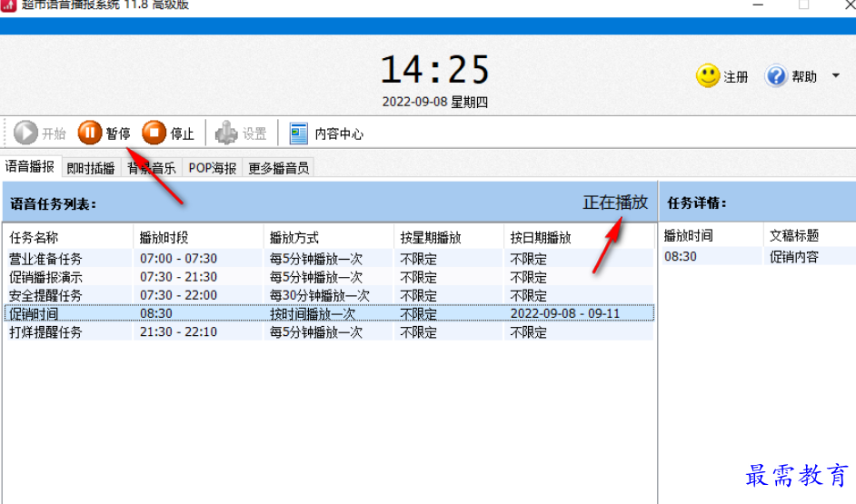Select the 促销播报演示 task row

tap(45, 277)
